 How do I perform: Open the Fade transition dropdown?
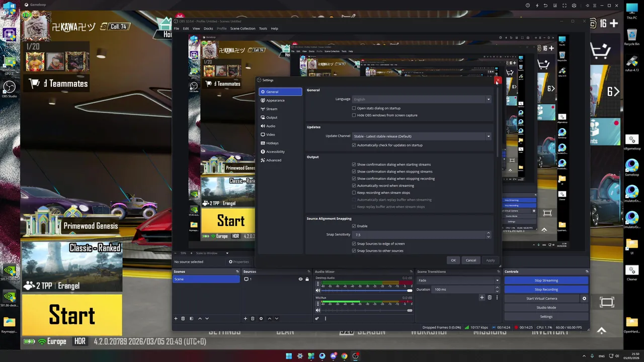click(x=458, y=281)
